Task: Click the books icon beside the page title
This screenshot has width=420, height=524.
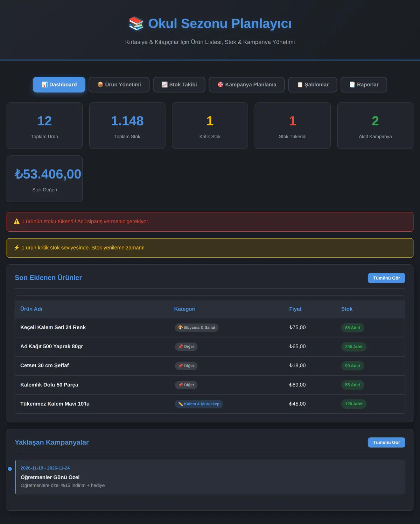Action: pos(136,23)
